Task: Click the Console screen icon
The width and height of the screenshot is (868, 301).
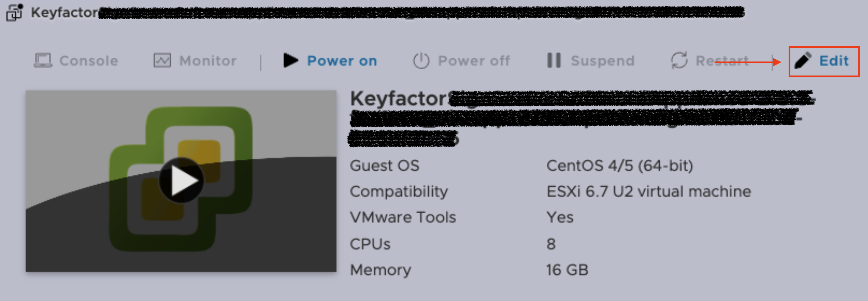Action: pos(43,61)
